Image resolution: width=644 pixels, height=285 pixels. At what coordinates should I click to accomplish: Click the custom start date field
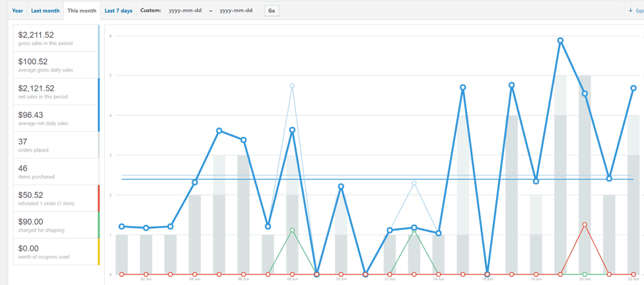pos(184,11)
